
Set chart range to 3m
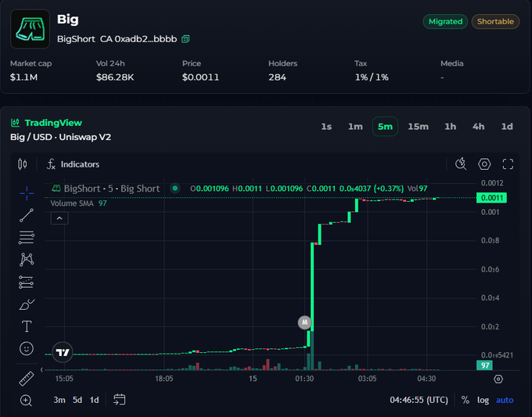coord(59,400)
